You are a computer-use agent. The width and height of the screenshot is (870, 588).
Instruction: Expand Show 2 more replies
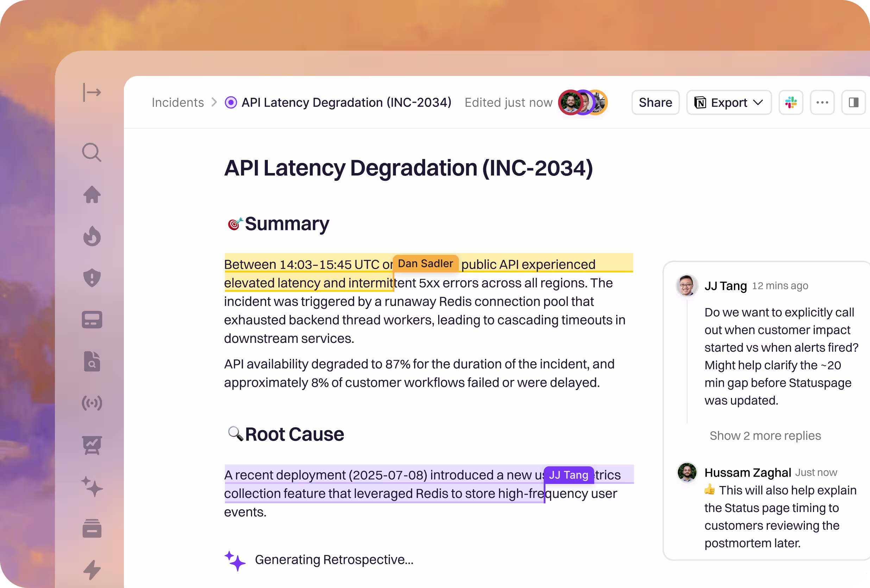tap(765, 436)
